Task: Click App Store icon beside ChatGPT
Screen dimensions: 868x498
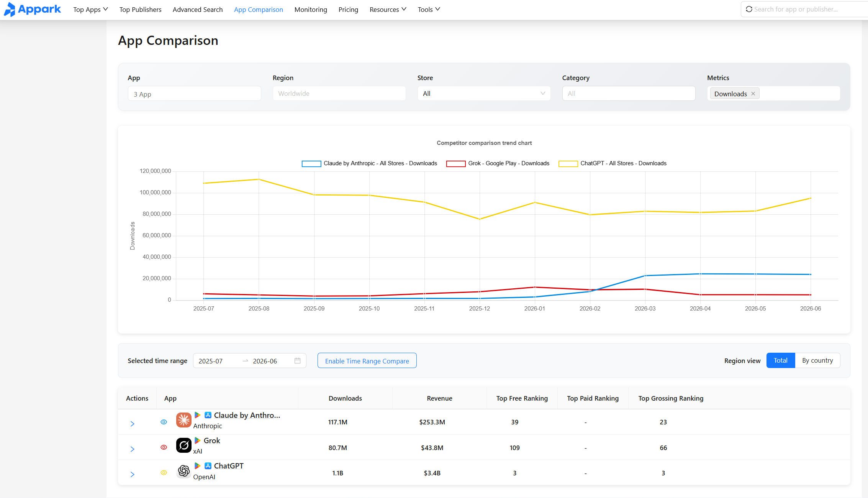Action: click(208, 466)
